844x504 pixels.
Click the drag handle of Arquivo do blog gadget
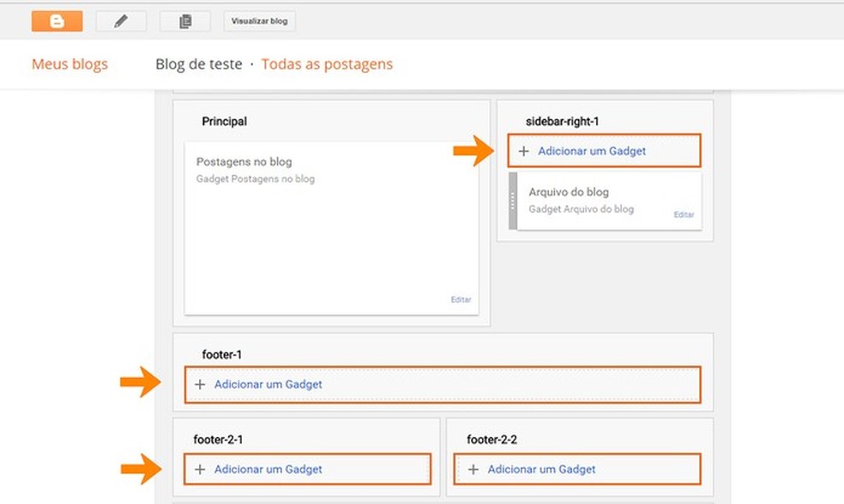point(511,200)
